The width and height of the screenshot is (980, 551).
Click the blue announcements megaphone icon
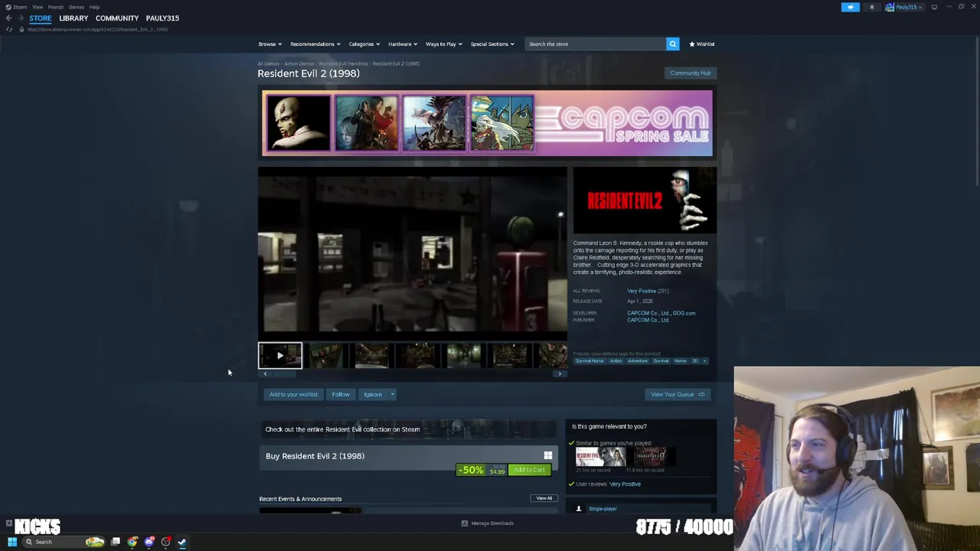point(851,7)
